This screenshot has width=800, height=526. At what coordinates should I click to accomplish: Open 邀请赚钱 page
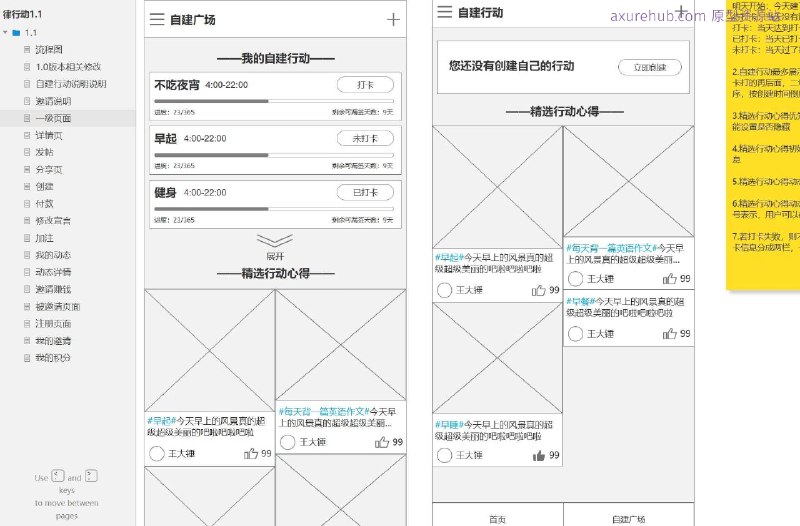(x=53, y=289)
